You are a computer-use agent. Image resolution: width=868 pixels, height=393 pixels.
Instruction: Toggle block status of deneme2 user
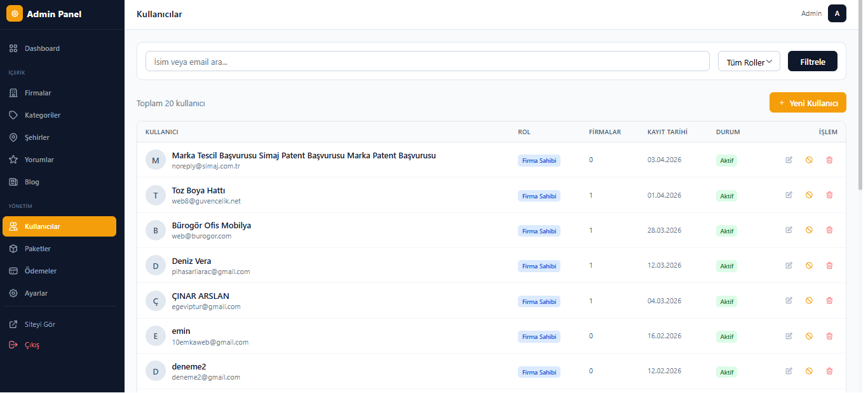point(809,371)
